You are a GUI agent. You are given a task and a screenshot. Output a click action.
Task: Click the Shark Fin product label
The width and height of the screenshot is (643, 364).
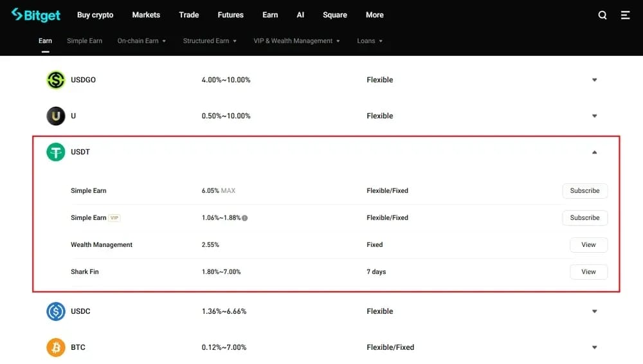pos(84,271)
